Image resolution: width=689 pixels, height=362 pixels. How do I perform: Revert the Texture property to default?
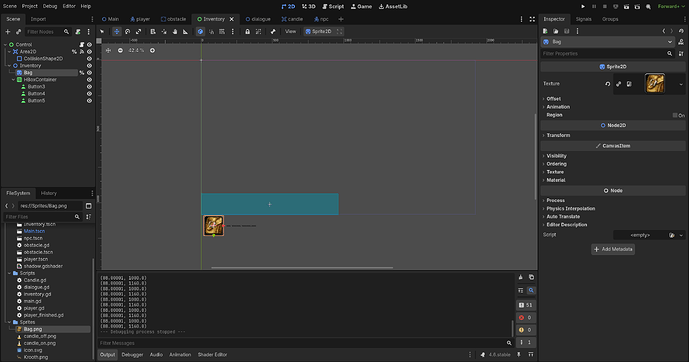click(608, 84)
